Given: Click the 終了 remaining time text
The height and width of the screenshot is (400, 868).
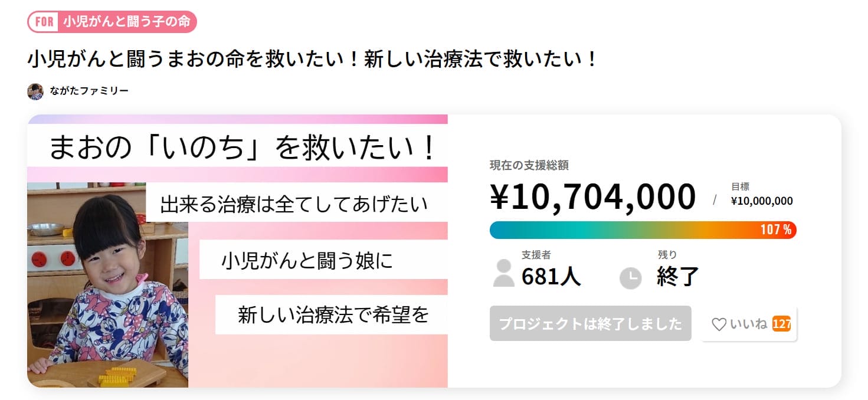Looking at the screenshot, I should (x=678, y=276).
